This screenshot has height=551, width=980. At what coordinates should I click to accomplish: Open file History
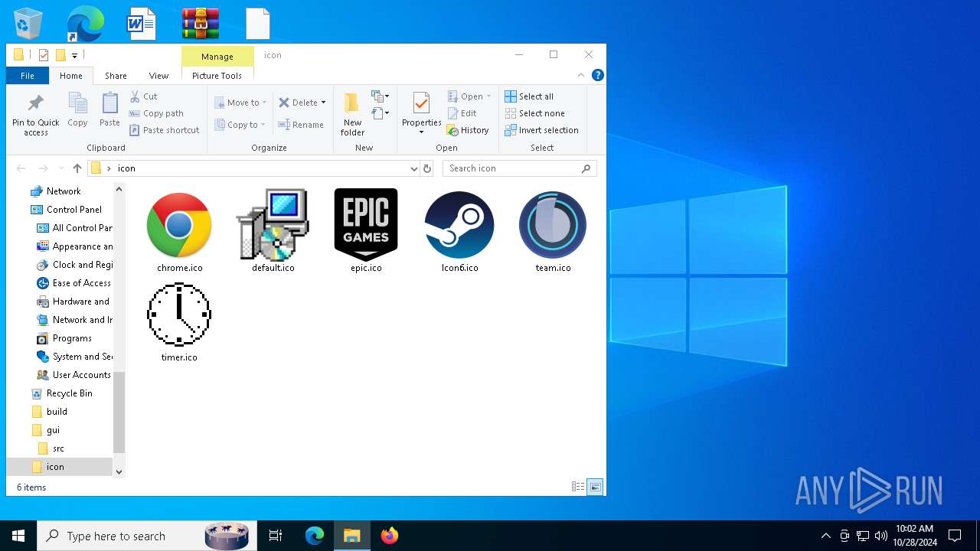pos(468,130)
